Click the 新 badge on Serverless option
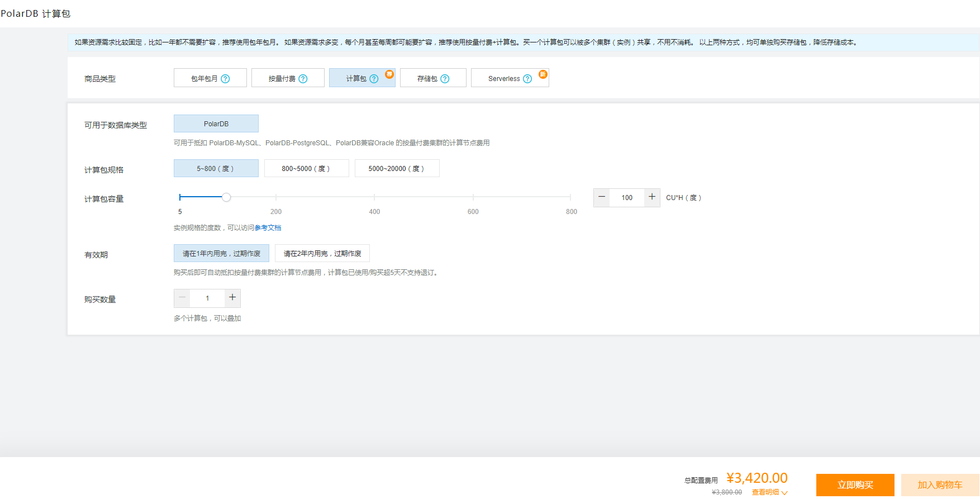 point(543,74)
